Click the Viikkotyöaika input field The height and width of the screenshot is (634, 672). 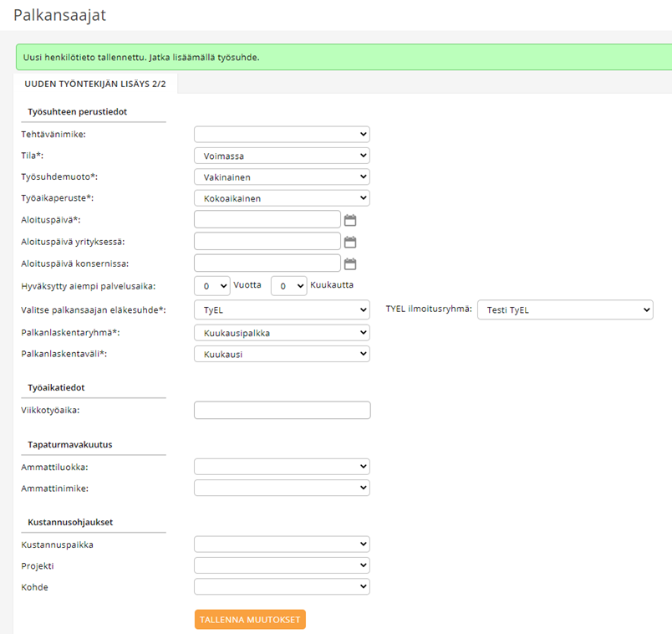pyautogui.click(x=283, y=410)
